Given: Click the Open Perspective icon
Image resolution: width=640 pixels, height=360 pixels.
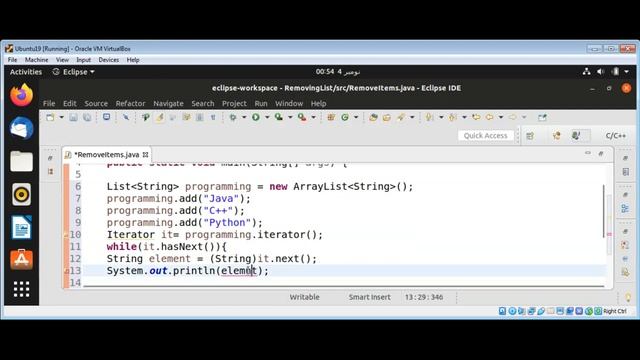Looking at the screenshot, I should pos(530,136).
